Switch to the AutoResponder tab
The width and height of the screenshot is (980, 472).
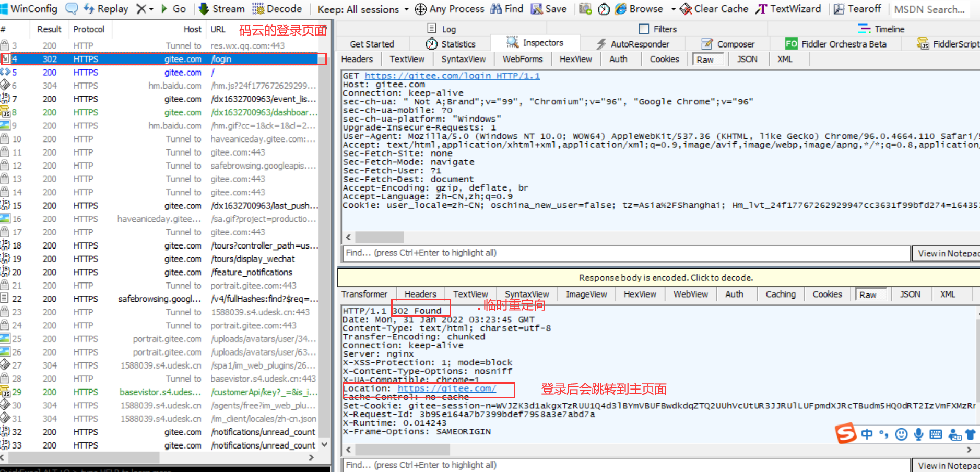click(633, 44)
